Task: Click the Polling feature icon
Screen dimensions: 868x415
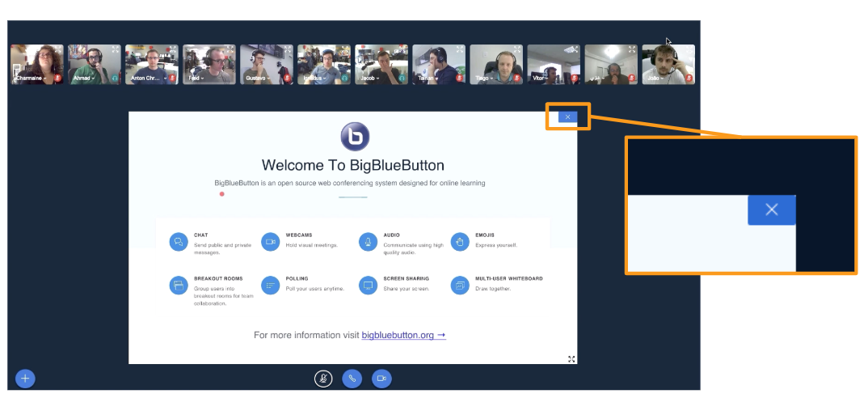Action: [271, 286]
